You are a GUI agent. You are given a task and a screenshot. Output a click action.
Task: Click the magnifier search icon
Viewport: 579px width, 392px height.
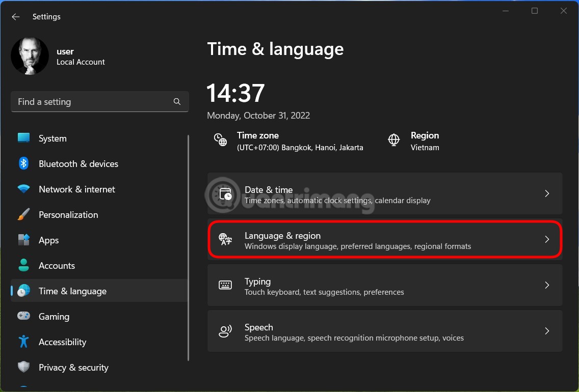tap(177, 102)
